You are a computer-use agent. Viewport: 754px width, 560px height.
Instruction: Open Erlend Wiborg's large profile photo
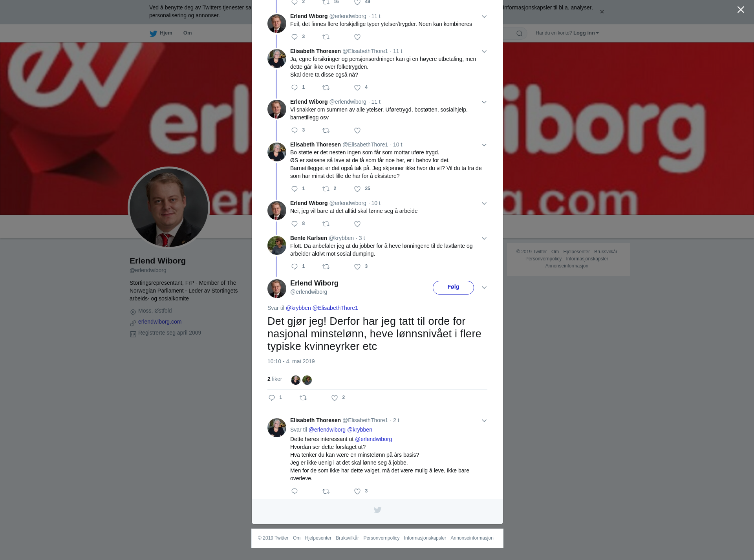click(169, 208)
